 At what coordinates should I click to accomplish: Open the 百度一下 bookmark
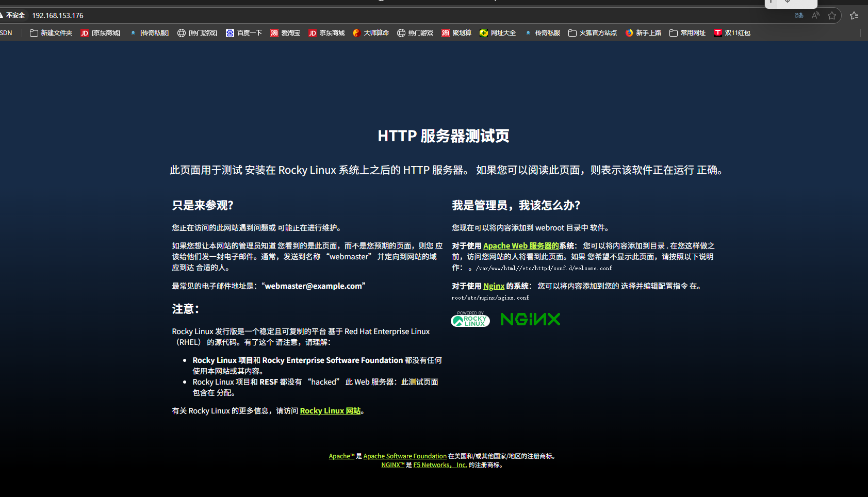(244, 33)
